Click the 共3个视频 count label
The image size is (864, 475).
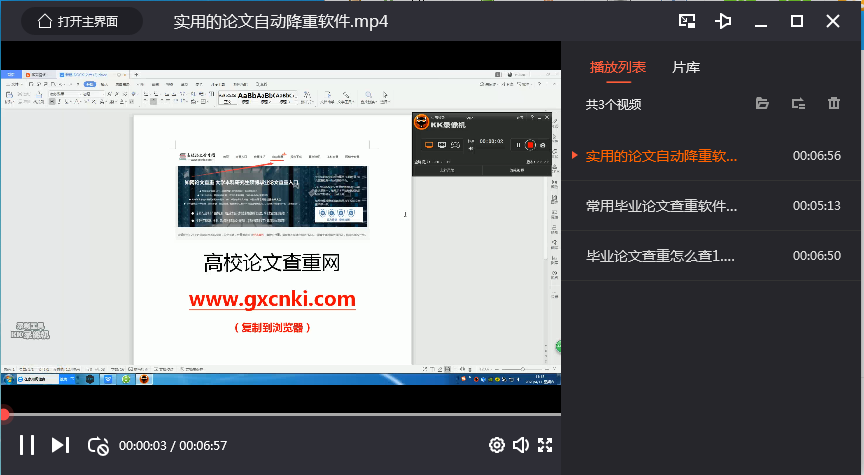[x=613, y=104]
